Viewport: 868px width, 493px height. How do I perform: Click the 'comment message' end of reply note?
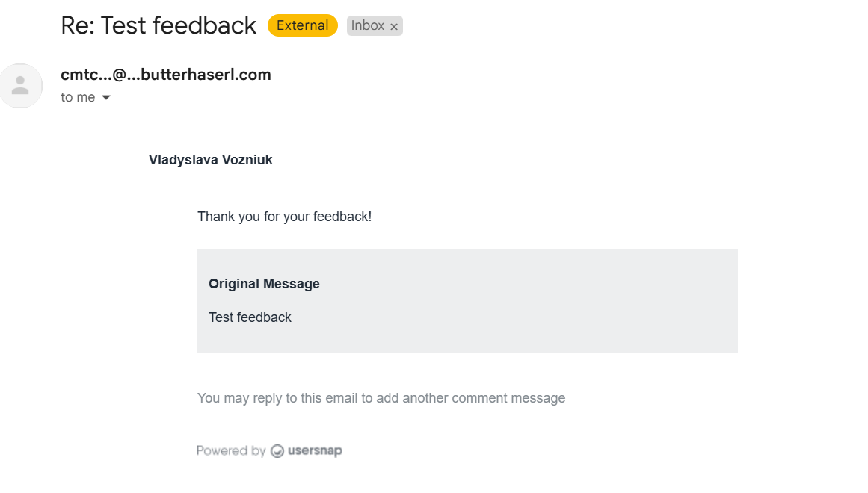click(x=508, y=398)
